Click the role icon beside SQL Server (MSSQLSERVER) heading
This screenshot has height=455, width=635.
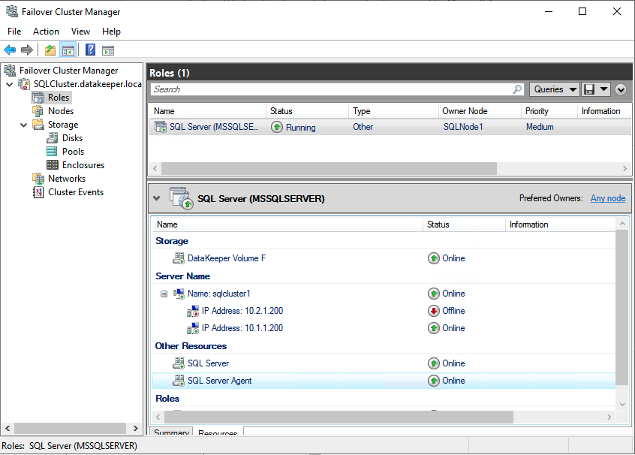click(x=181, y=198)
